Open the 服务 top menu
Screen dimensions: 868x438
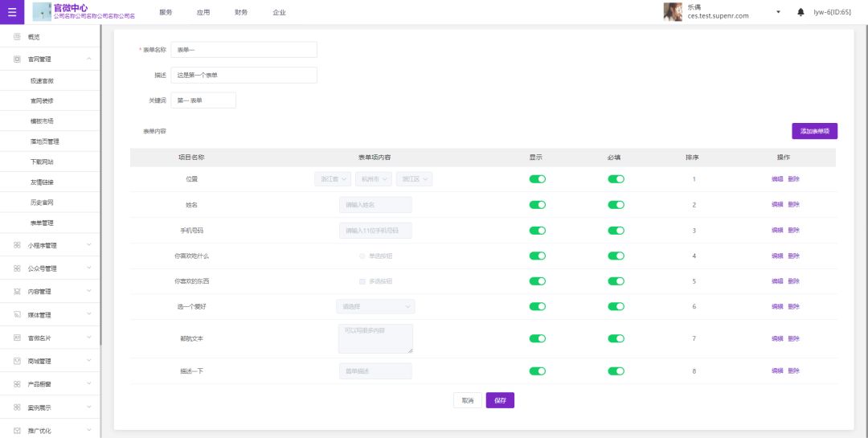166,12
